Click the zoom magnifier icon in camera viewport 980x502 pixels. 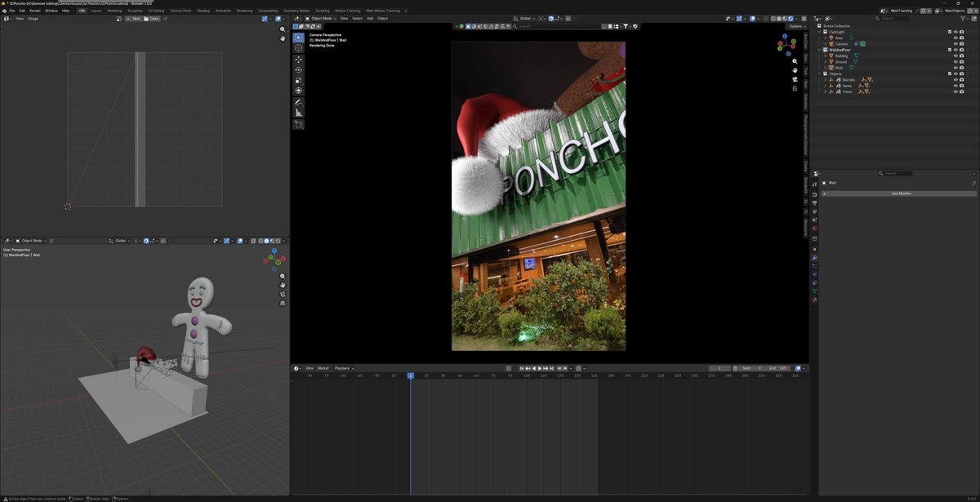click(x=795, y=61)
